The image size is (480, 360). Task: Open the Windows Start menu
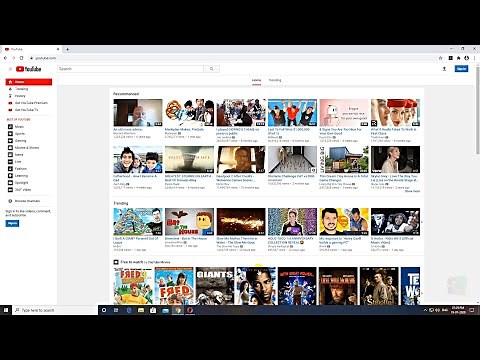6,310
